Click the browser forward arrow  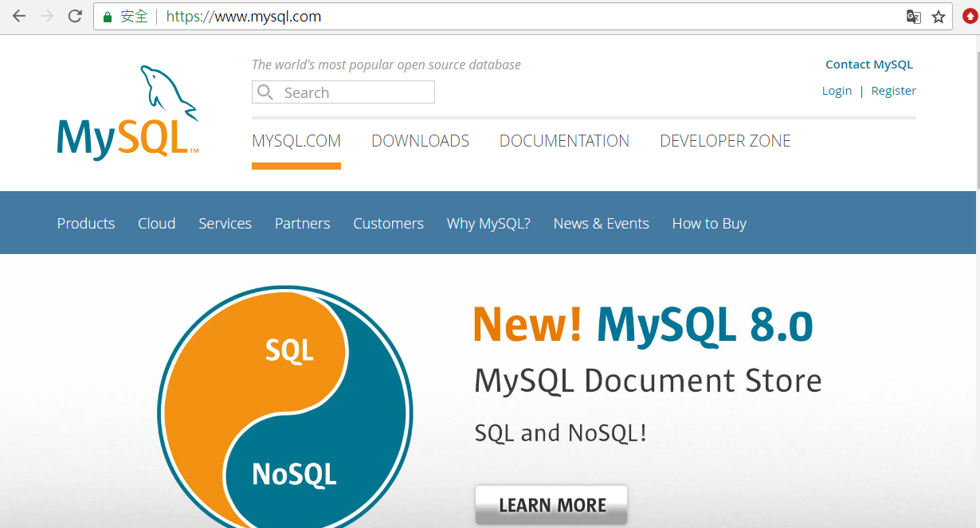pos(47,16)
